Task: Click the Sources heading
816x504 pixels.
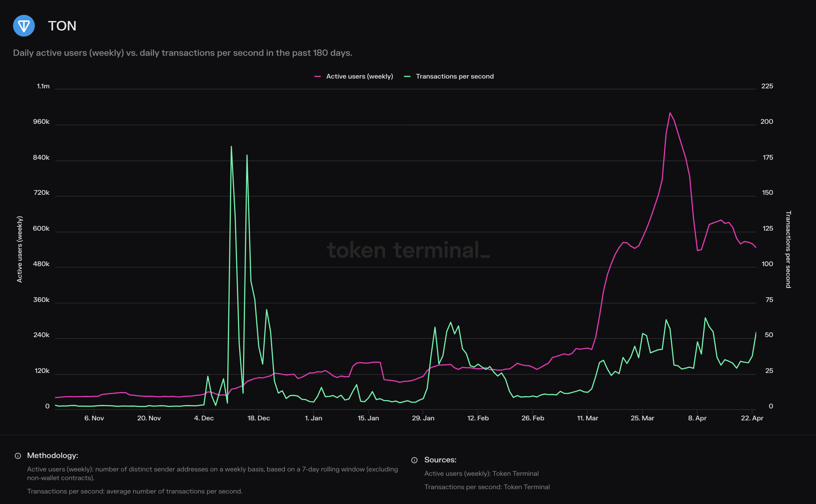Action: [x=440, y=460]
